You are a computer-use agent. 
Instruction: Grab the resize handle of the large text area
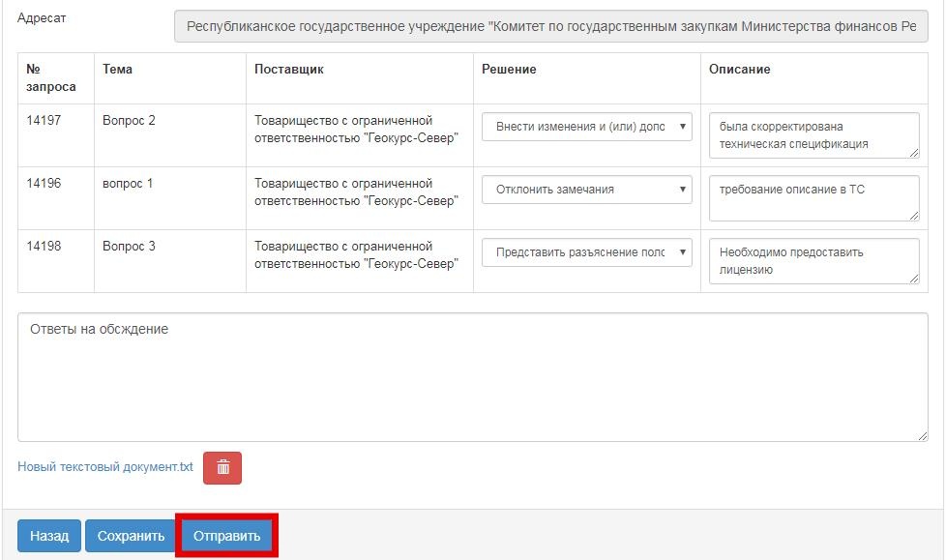(922, 436)
